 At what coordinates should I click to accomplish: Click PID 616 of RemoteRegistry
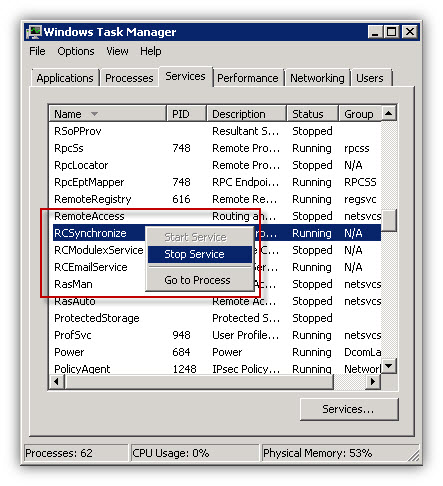click(181, 199)
